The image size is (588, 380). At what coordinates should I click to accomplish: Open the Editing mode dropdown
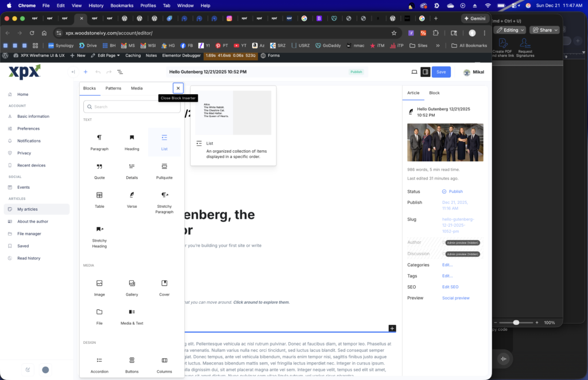(510, 30)
